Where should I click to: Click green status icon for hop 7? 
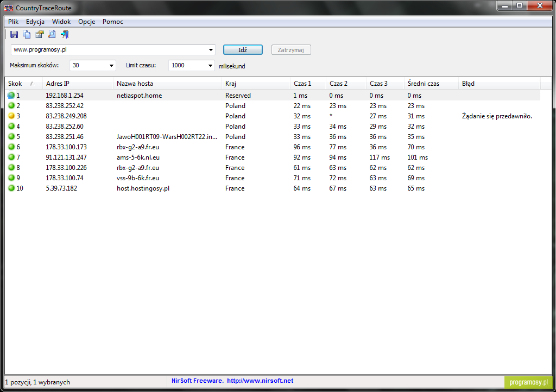pyautogui.click(x=11, y=157)
